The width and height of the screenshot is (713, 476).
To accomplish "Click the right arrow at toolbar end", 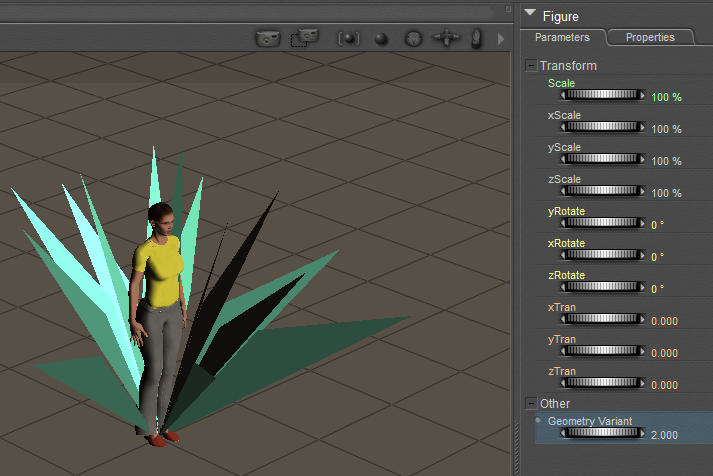I will click(501, 39).
